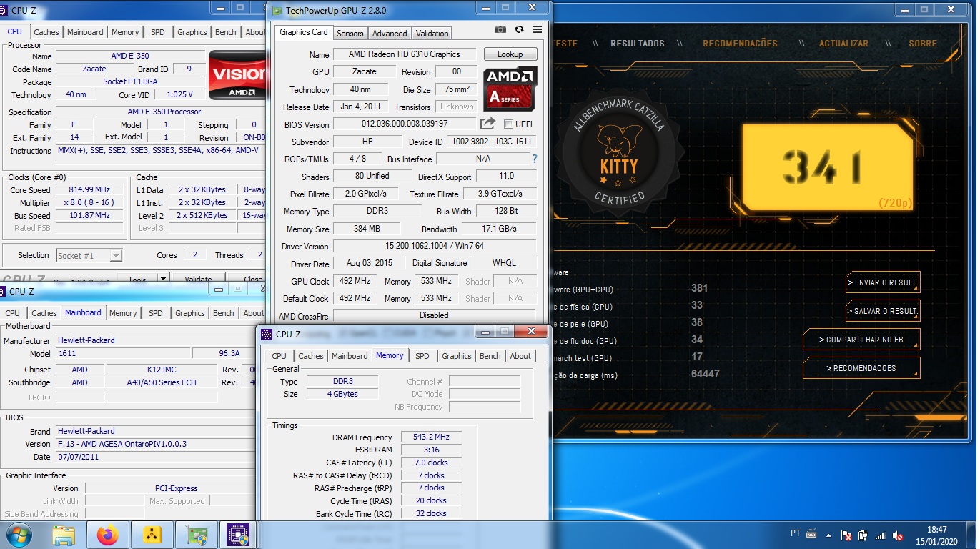Click the network signal tray icon
Image resolution: width=980 pixels, height=549 pixels.
coord(881,535)
